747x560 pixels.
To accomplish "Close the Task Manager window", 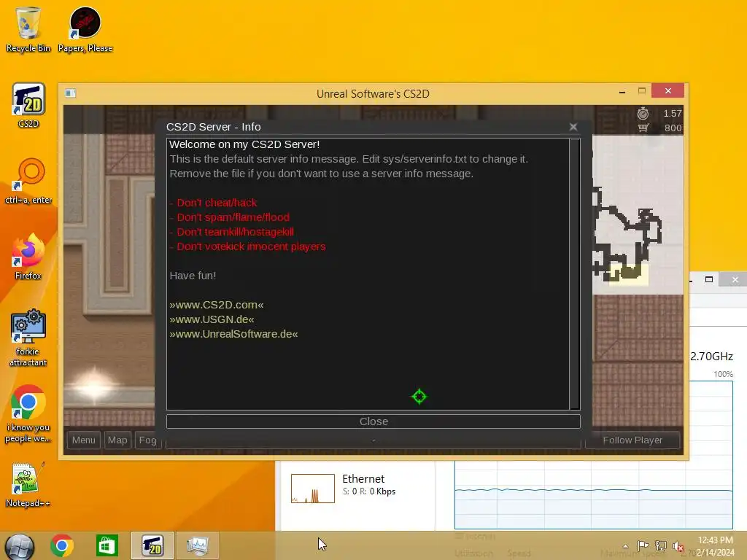I will 735,279.
